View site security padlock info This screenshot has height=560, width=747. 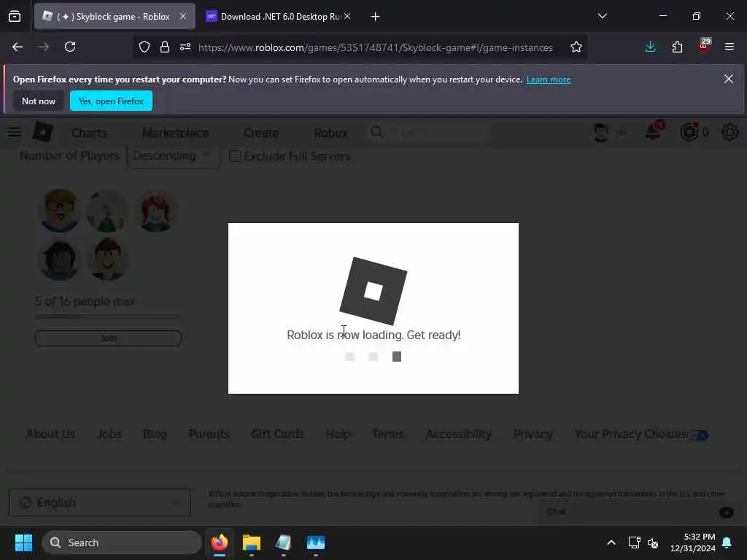165,47
